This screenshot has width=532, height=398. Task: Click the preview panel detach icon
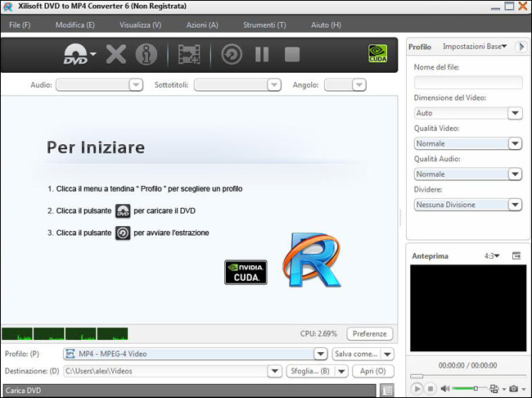tap(516, 256)
